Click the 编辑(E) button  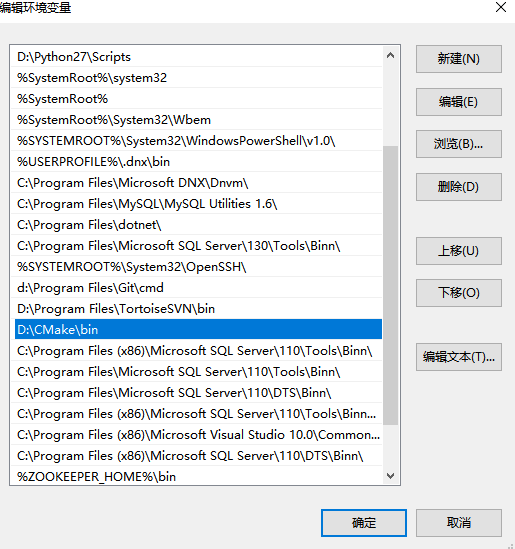tap(459, 102)
